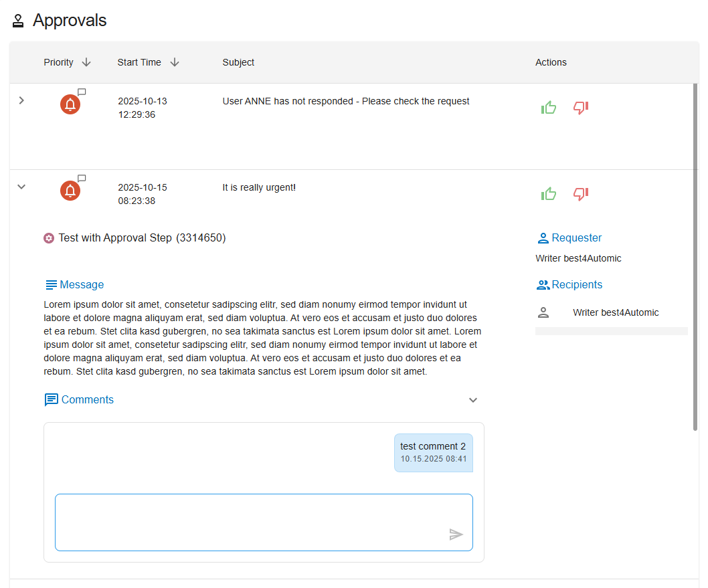Expand the ANNE not responded row
The height and width of the screenshot is (588, 708).
[x=21, y=100]
